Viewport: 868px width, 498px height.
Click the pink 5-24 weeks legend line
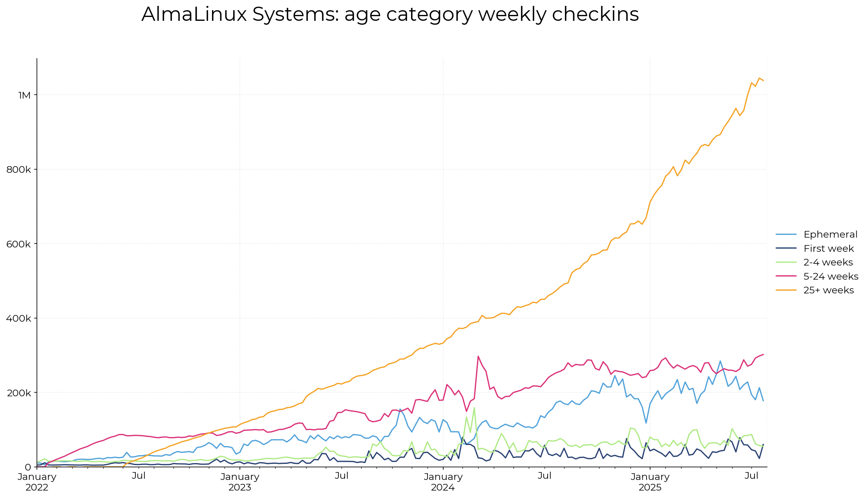[786, 276]
